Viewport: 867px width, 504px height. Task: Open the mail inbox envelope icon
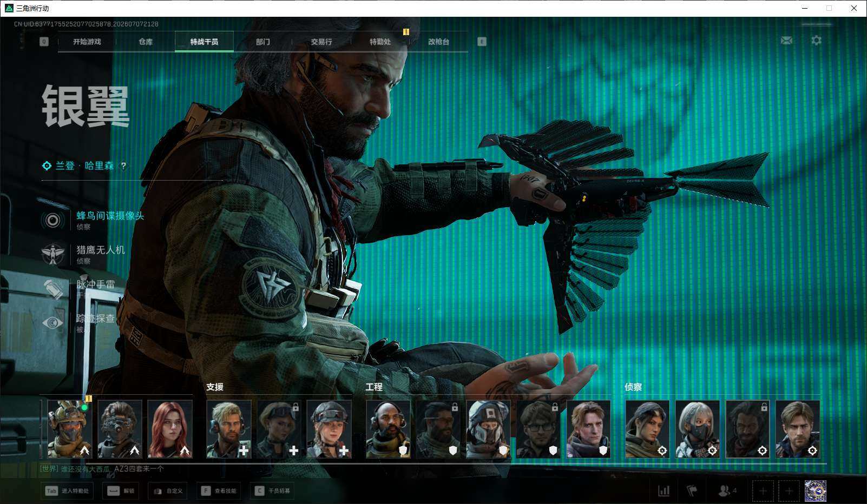[x=786, y=41]
